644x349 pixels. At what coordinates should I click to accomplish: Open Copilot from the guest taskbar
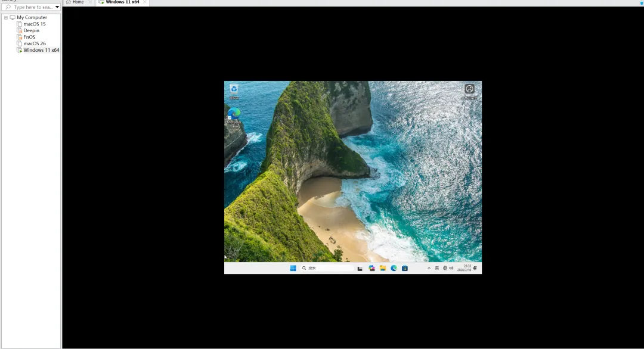pos(371,268)
